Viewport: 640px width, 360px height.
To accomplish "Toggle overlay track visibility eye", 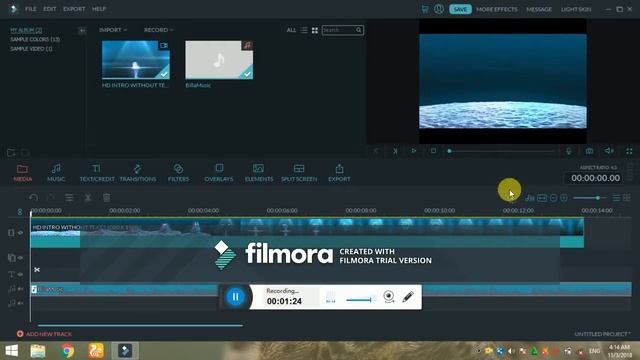I will tap(20, 258).
